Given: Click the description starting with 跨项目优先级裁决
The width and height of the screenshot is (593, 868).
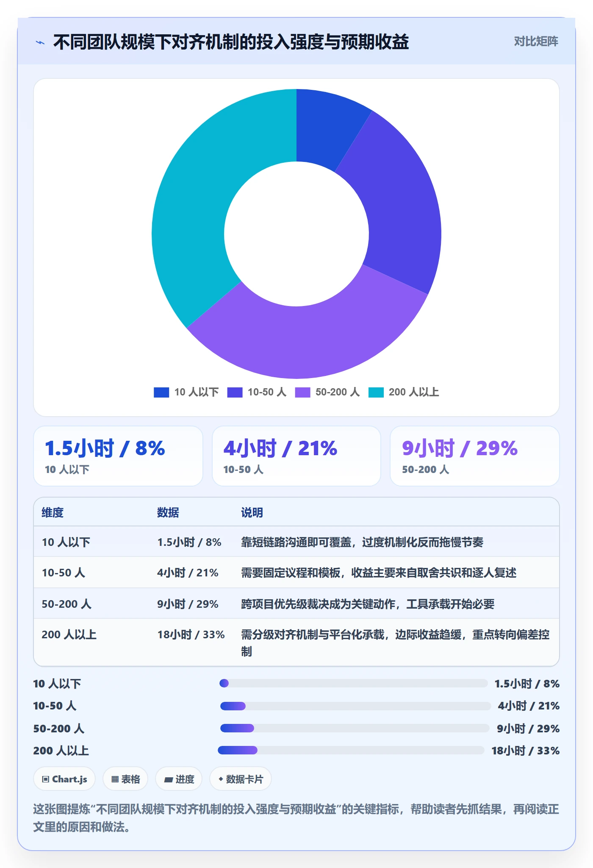Looking at the screenshot, I should [x=368, y=604].
